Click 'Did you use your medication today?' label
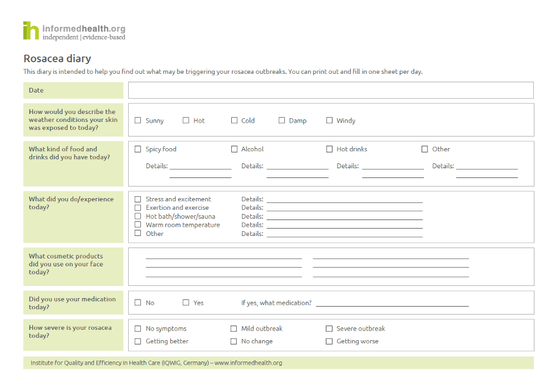The width and height of the screenshot is (554, 392). click(x=72, y=303)
